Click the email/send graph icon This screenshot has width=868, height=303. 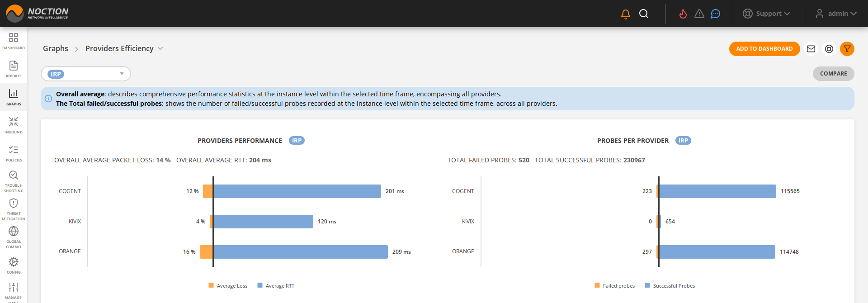tap(811, 49)
